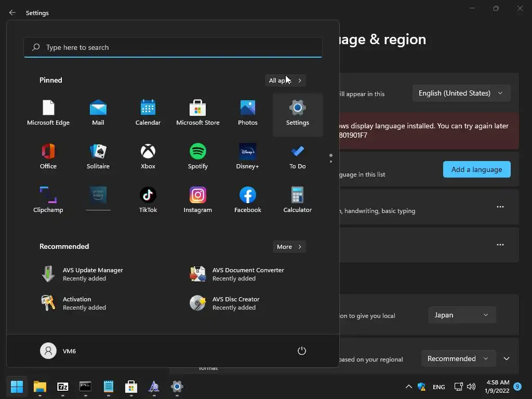The image size is (532, 399).
Task: Switch the ENG input language indicator
Action: pyautogui.click(x=438, y=387)
